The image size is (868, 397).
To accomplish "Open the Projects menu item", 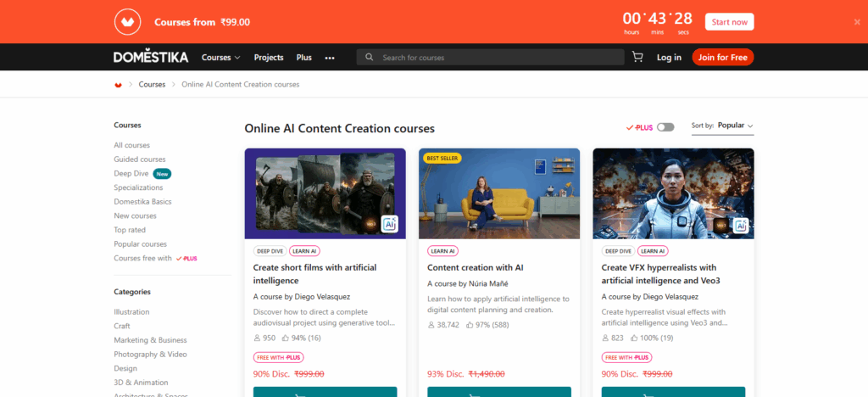I will [269, 58].
